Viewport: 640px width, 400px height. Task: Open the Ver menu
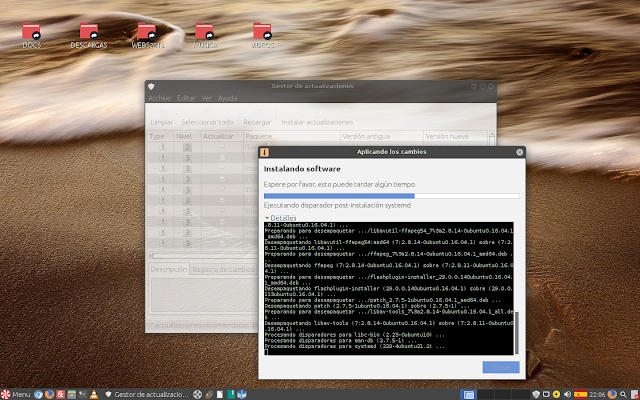tap(207, 98)
